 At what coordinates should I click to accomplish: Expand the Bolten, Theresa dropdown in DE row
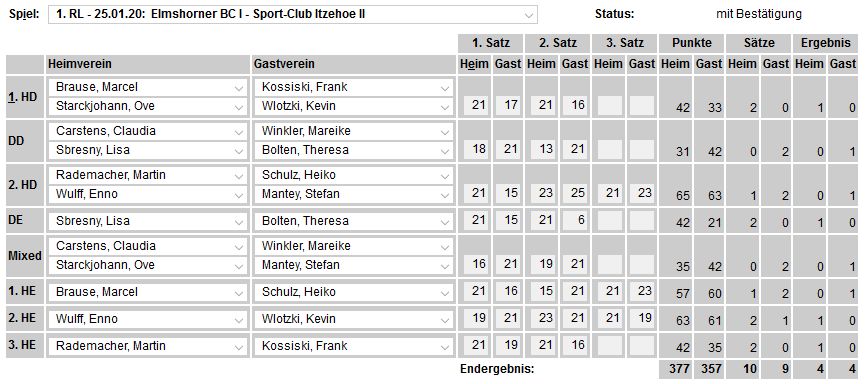[354, 221]
